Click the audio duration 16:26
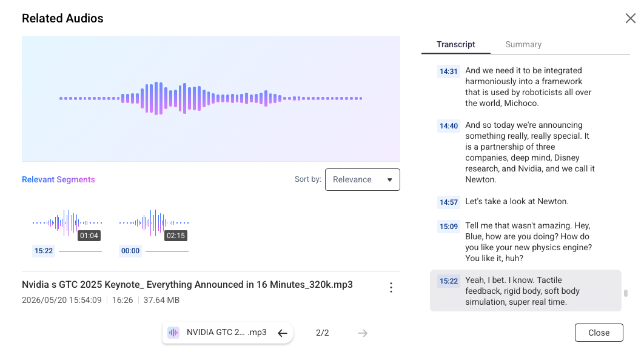Viewport: 644px width, 352px height. coord(122,301)
